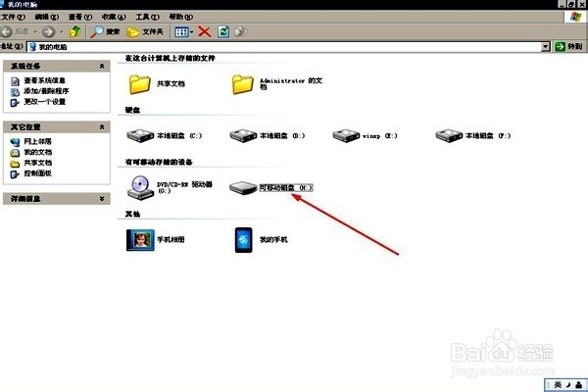Open the Views button dropdown arrow
This screenshot has height=392, width=588.
tap(192, 32)
